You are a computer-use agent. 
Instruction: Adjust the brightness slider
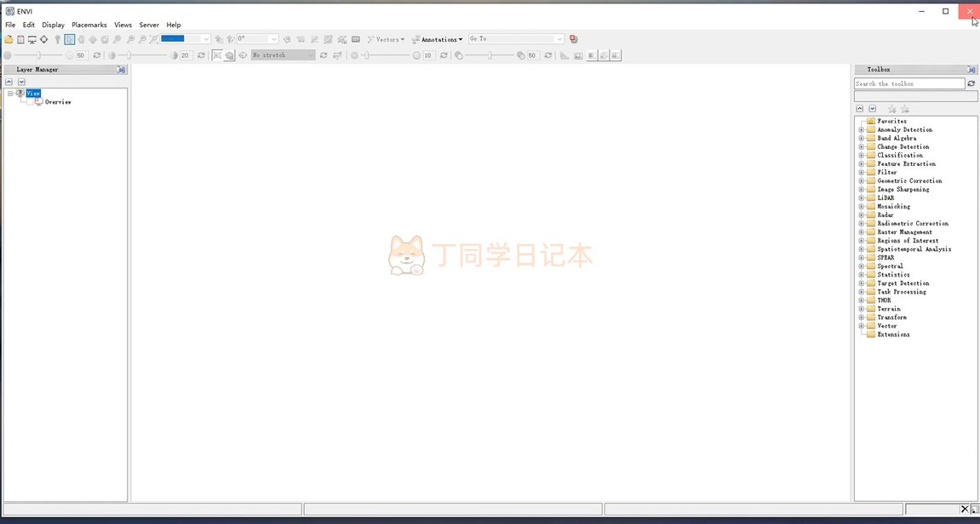38,55
